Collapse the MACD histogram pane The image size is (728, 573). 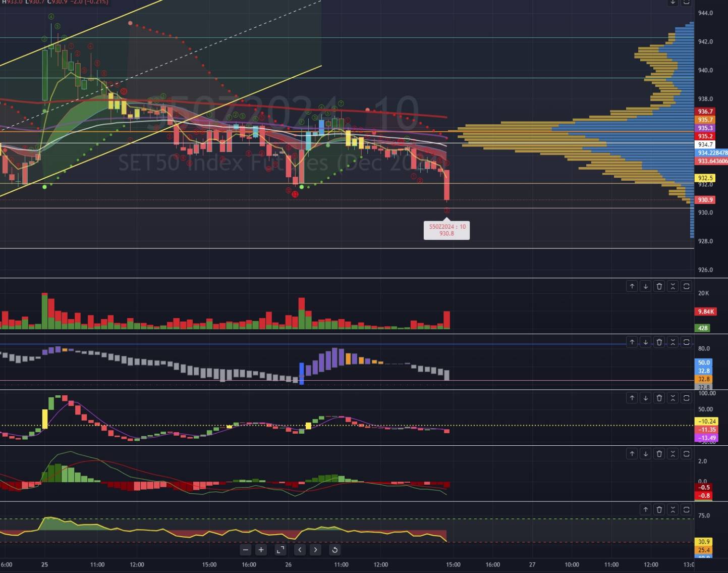673,454
